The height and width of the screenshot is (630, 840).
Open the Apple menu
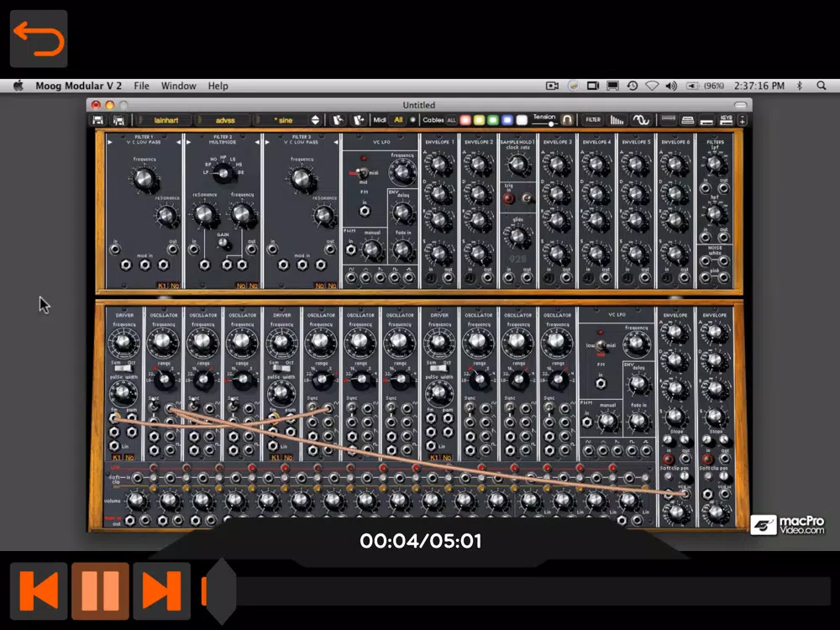[18, 86]
